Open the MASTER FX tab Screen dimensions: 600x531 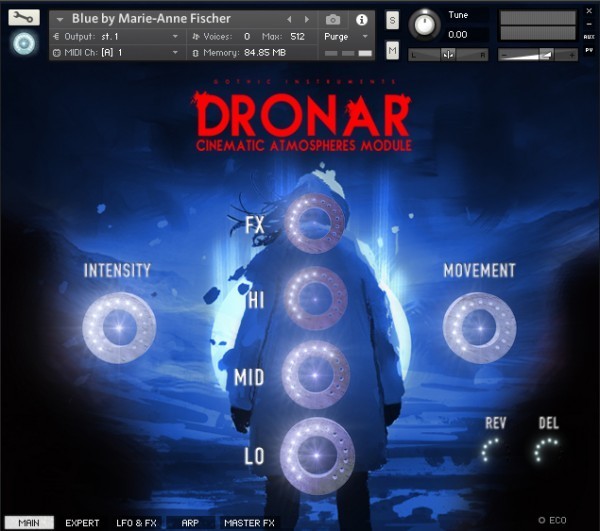pyautogui.click(x=249, y=523)
